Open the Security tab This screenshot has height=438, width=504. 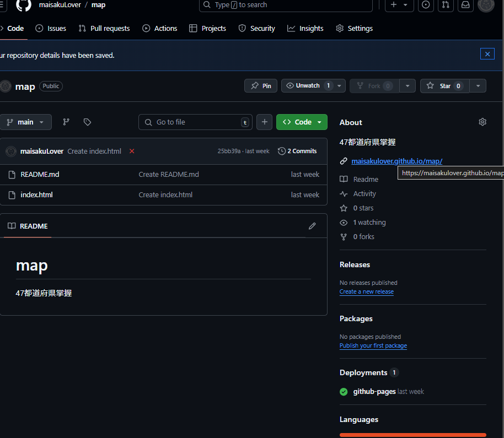257,28
